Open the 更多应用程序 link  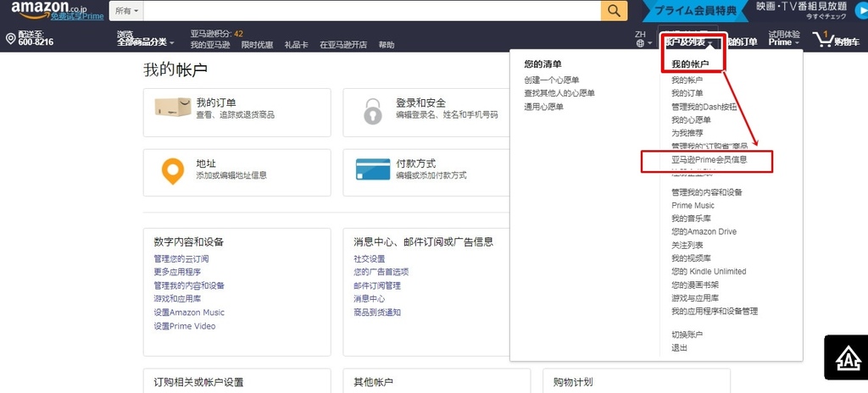(x=177, y=272)
